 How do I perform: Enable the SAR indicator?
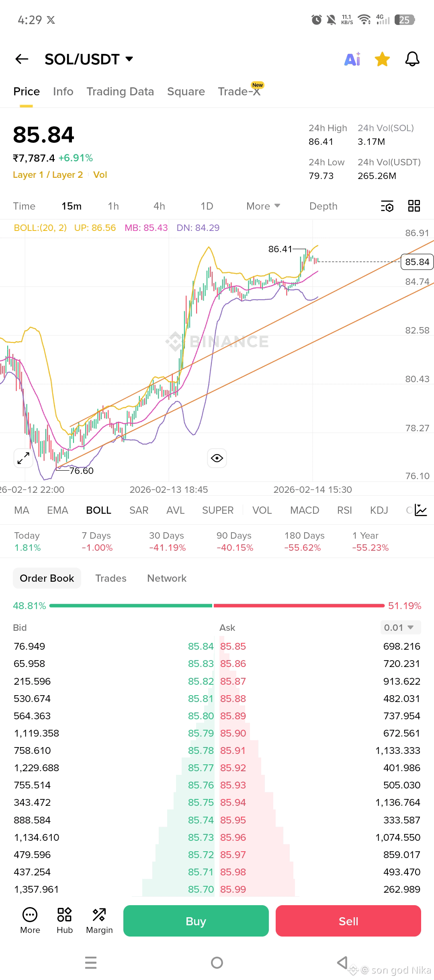pyautogui.click(x=139, y=510)
